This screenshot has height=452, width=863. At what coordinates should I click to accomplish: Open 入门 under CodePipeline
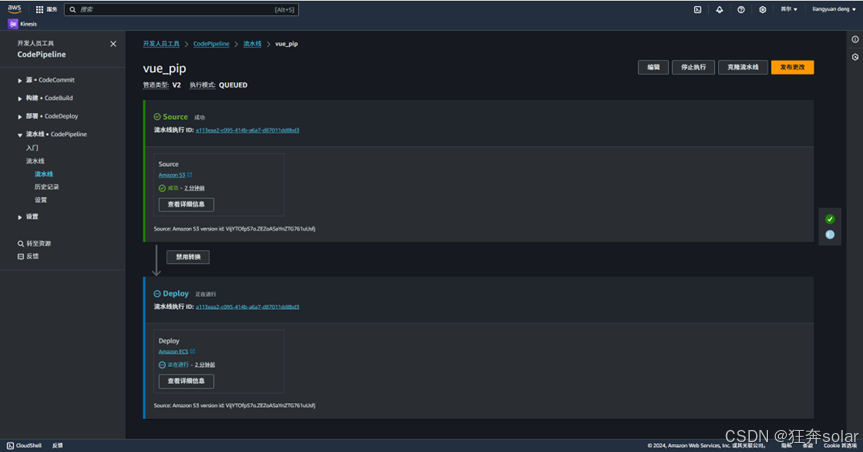pos(32,148)
